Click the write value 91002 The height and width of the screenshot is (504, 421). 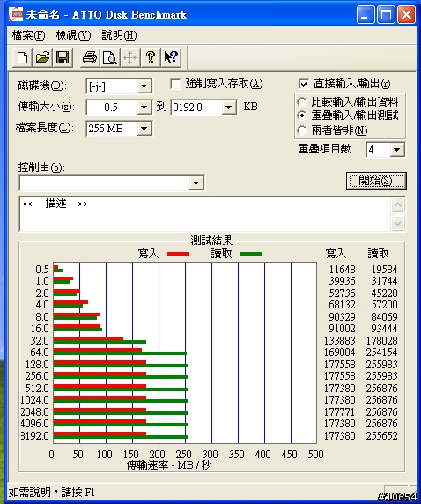[343, 329]
